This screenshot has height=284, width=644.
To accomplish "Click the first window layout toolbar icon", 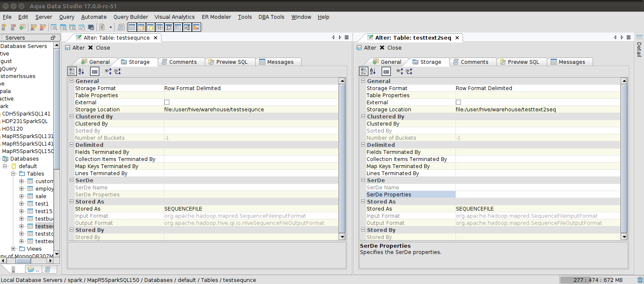I will point(132,27).
